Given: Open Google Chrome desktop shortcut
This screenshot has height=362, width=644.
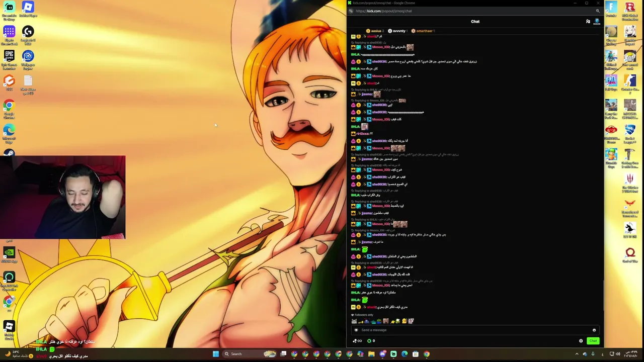Looking at the screenshot, I should (x=9, y=109).
